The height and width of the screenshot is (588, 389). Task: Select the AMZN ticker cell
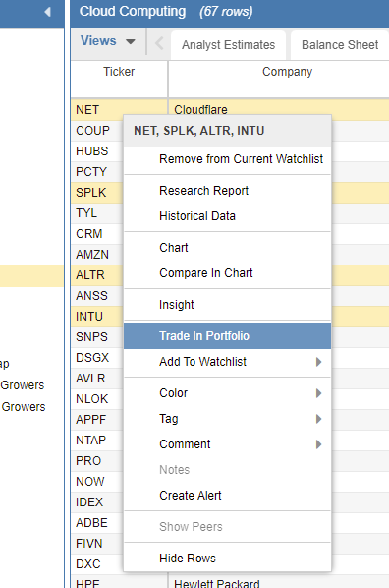point(97,255)
